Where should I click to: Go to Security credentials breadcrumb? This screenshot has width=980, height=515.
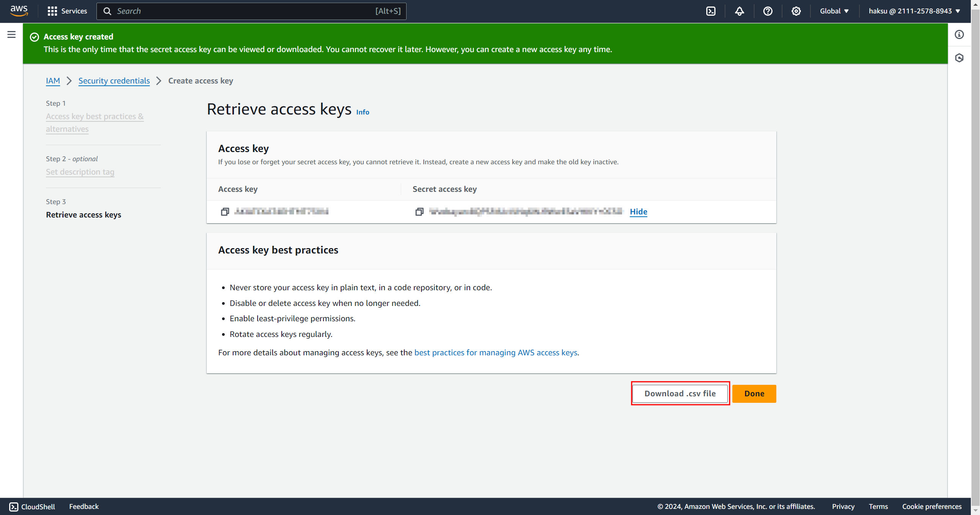114,81
